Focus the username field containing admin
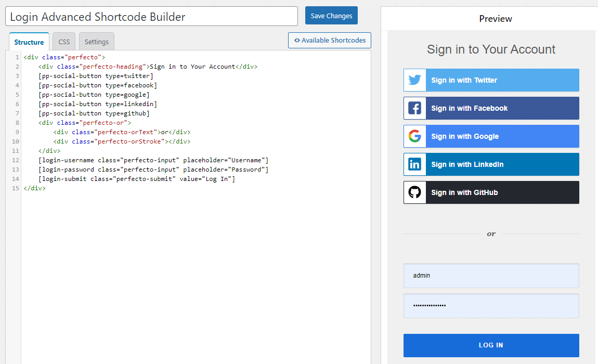The width and height of the screenshot is (598, 364). [x=491, y=276]
